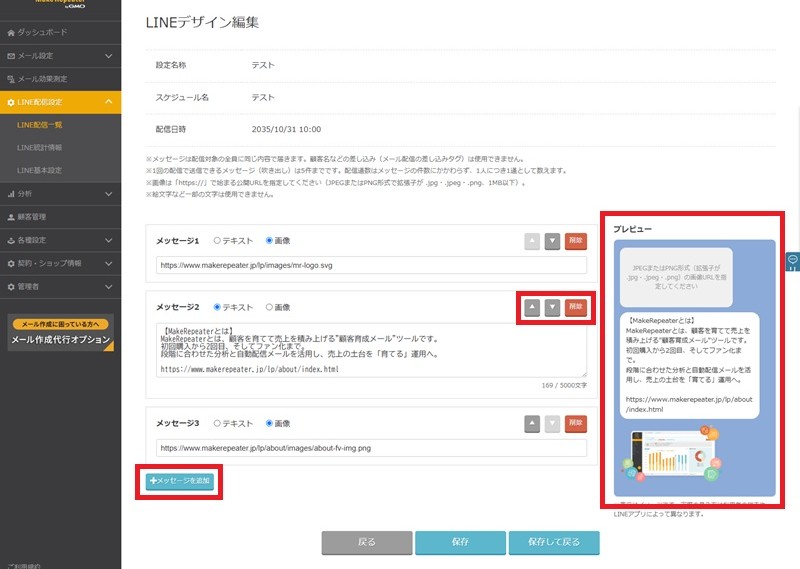Click the preview URL makerepeater.jp/lp/about
Image resolution: width=800 pixels, height=569 pixels.
click(689, 404)
